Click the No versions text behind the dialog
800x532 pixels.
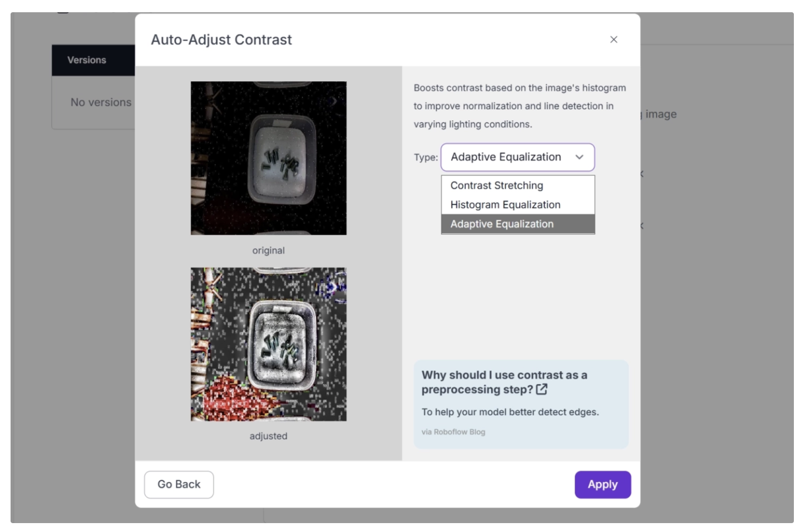[x=101, y=102]
